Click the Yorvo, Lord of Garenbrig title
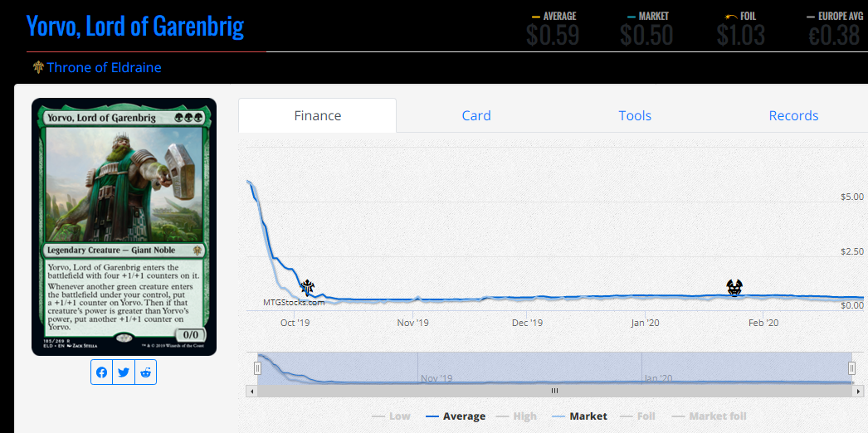The height and width of the screenshot is (433, 868). [135, 26]
